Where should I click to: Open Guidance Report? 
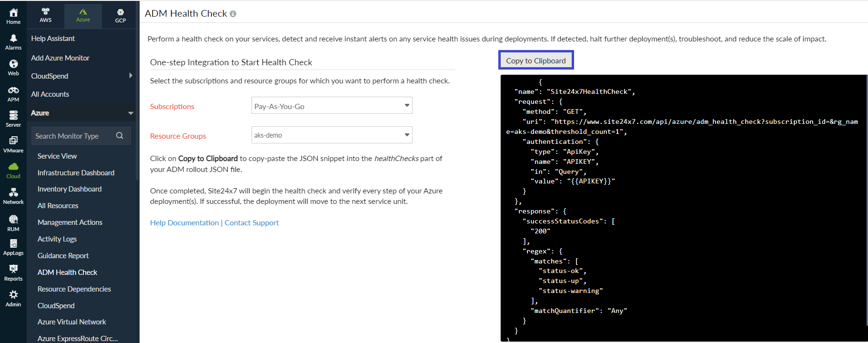tap(63, 256)
